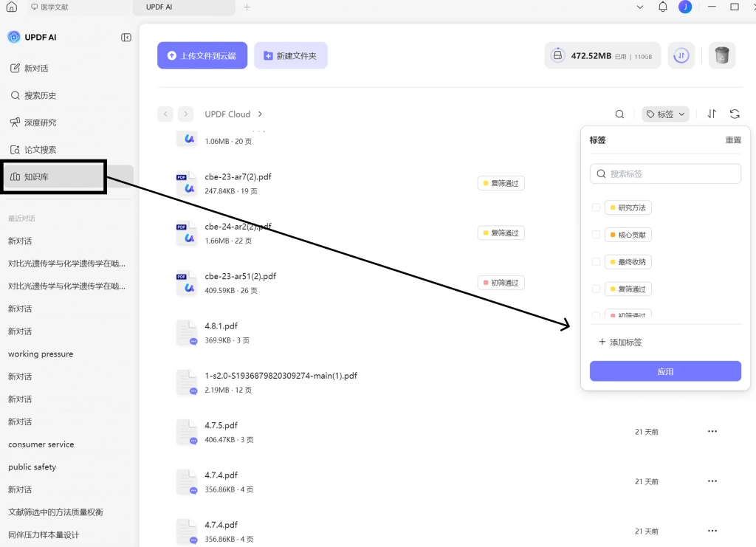Click the sync transfer circle icon

tap(681, 55)
